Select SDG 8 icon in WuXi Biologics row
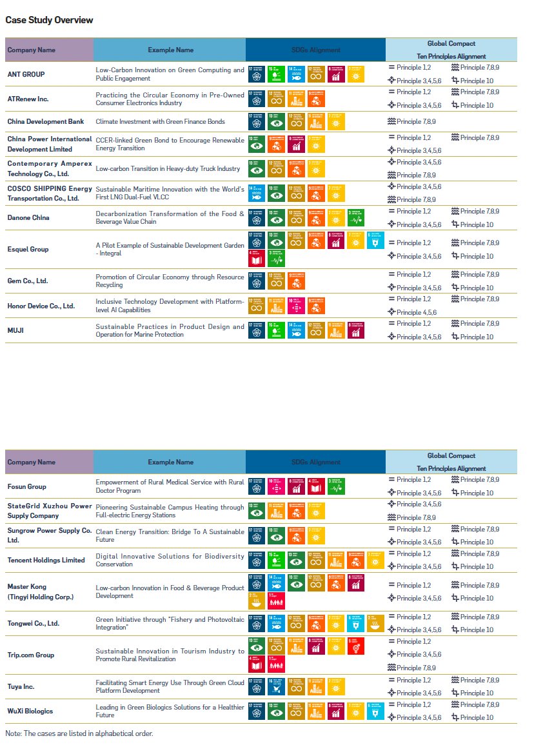Viewport: 534px width, 756px height. click(x=336, y=711)
